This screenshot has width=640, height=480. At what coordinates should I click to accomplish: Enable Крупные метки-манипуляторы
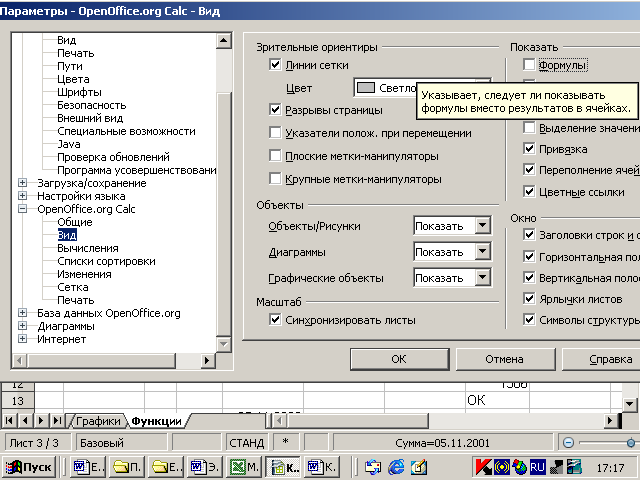275,178
